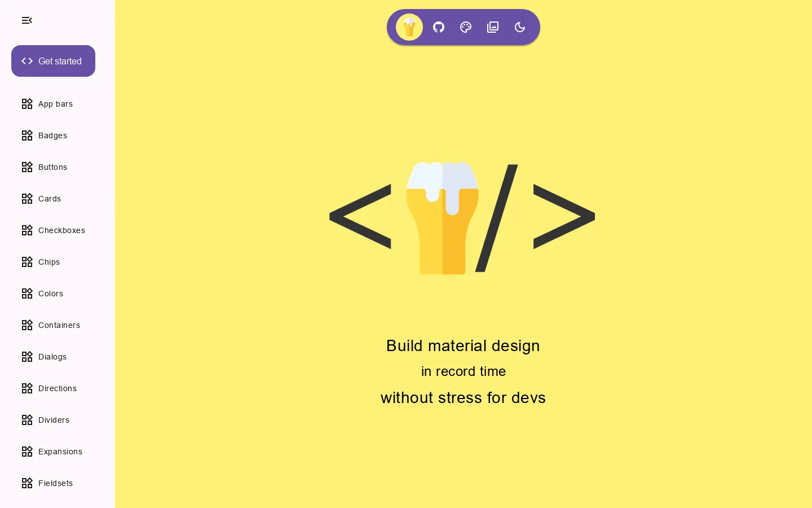Screen dimensions: 812x508
Task: Click the widgets icon beside Badges
Action: click(x=27, y=135)
